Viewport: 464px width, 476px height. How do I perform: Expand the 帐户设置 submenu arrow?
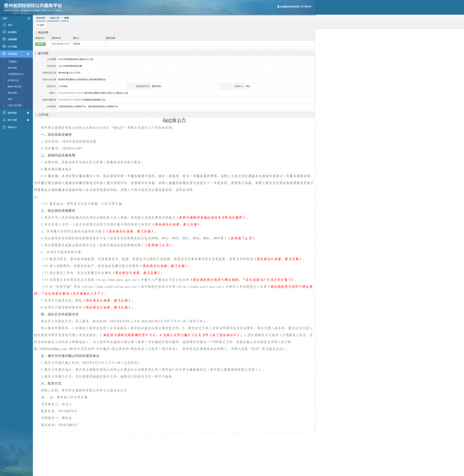click(28, 120)
